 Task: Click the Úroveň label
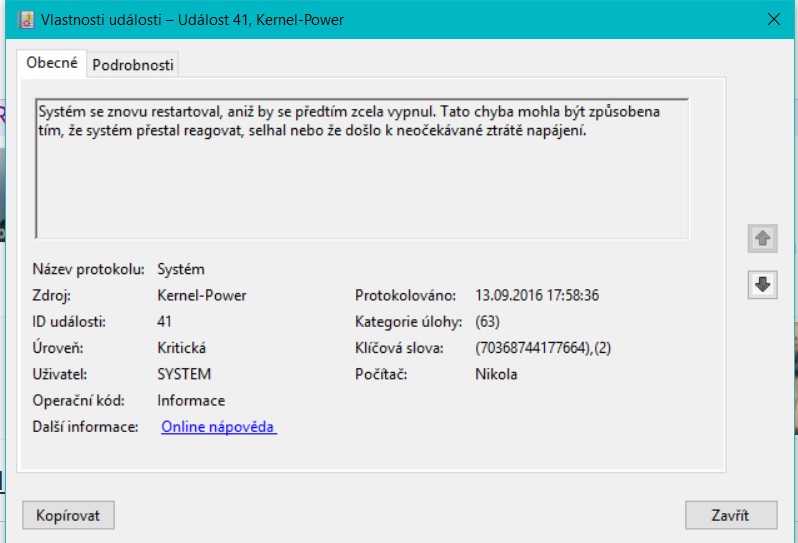(x=58, y=348)
